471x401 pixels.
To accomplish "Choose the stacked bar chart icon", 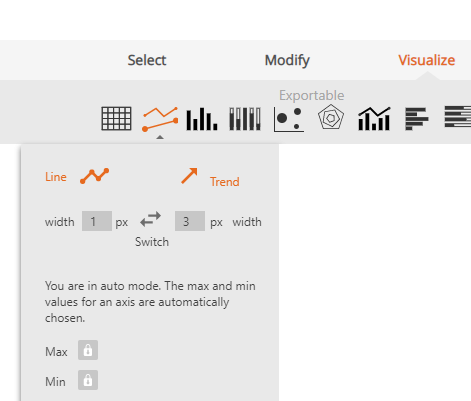I will [x=245, y=119].
